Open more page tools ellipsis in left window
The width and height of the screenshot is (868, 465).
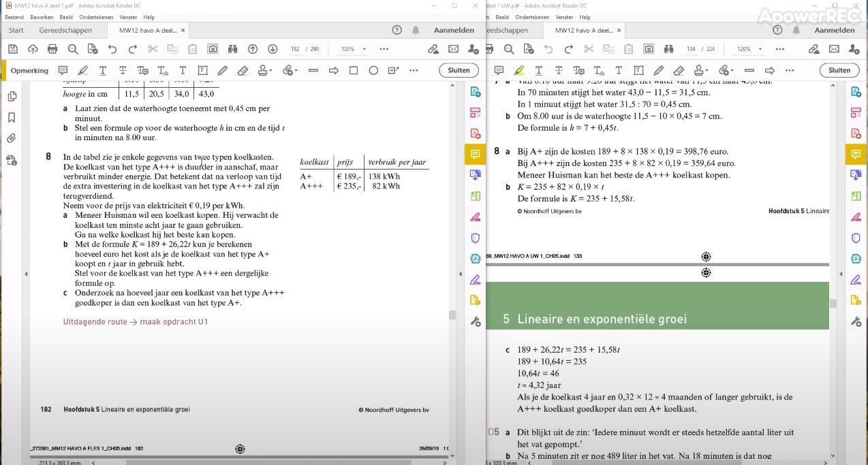[384, 49]
